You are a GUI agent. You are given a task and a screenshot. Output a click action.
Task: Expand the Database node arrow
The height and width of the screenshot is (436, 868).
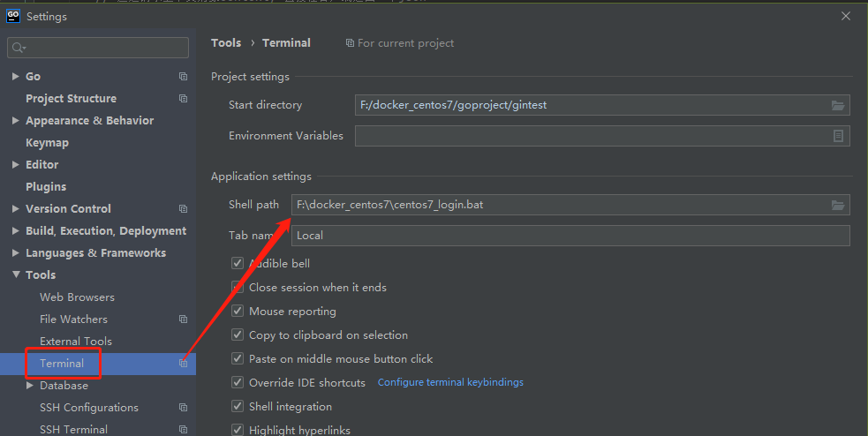pyautogui.click(x=30, y=385)
